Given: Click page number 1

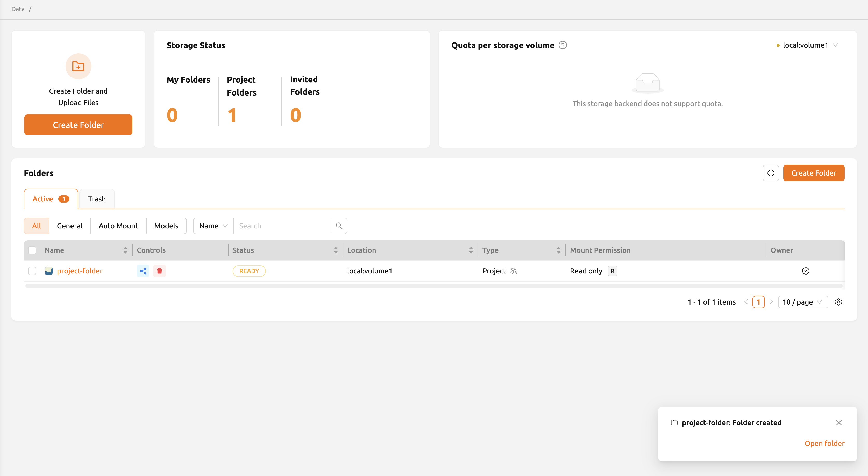Looking at the screenshot, I should (x=758, y=302).
